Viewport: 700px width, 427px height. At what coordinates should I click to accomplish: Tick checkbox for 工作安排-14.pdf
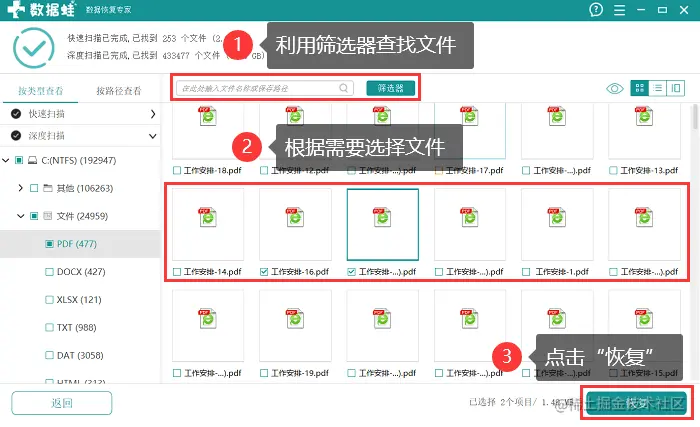pyautogui.click(x=177, y=272)
